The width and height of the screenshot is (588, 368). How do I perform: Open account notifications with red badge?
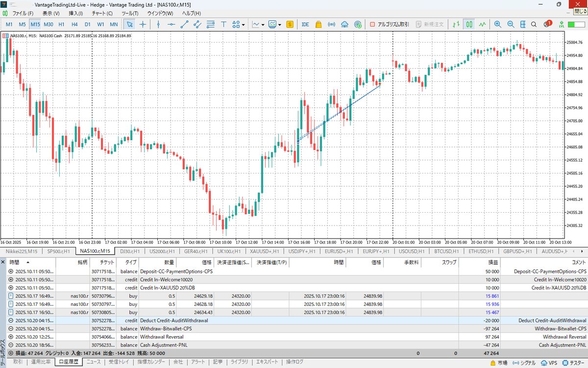point(548,24)
